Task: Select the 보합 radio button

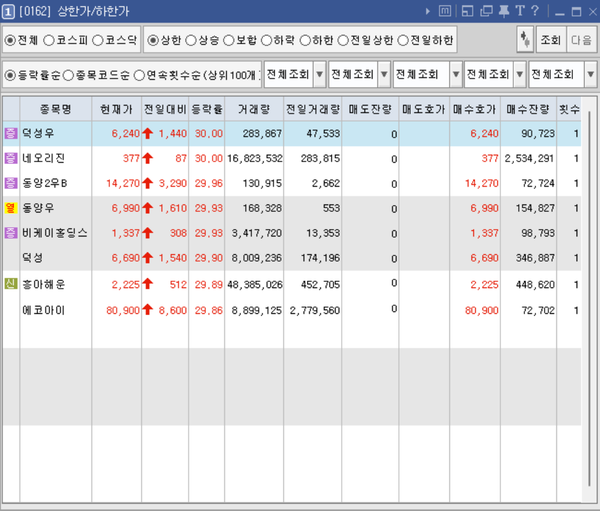Action: point(228,40)
